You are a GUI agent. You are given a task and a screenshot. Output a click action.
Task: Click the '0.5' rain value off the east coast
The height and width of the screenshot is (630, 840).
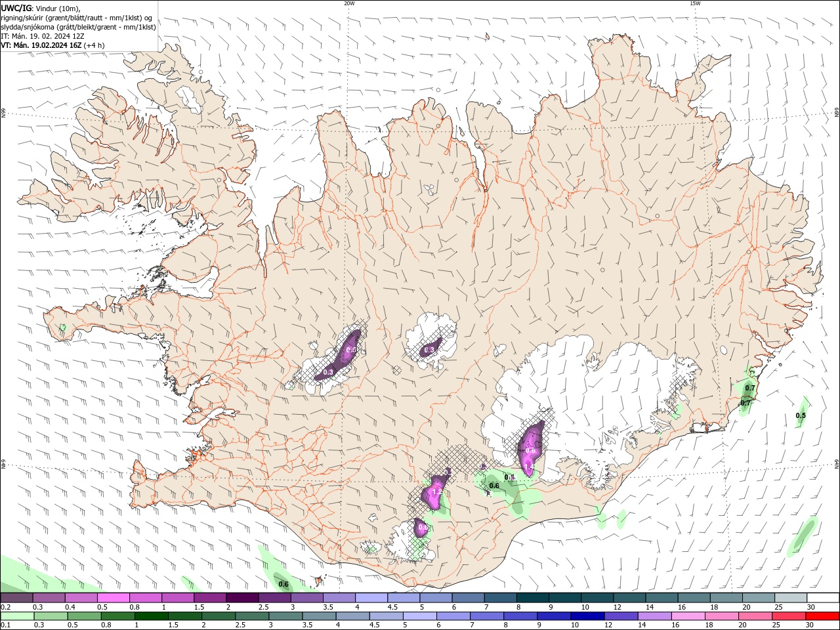[801, 415]
